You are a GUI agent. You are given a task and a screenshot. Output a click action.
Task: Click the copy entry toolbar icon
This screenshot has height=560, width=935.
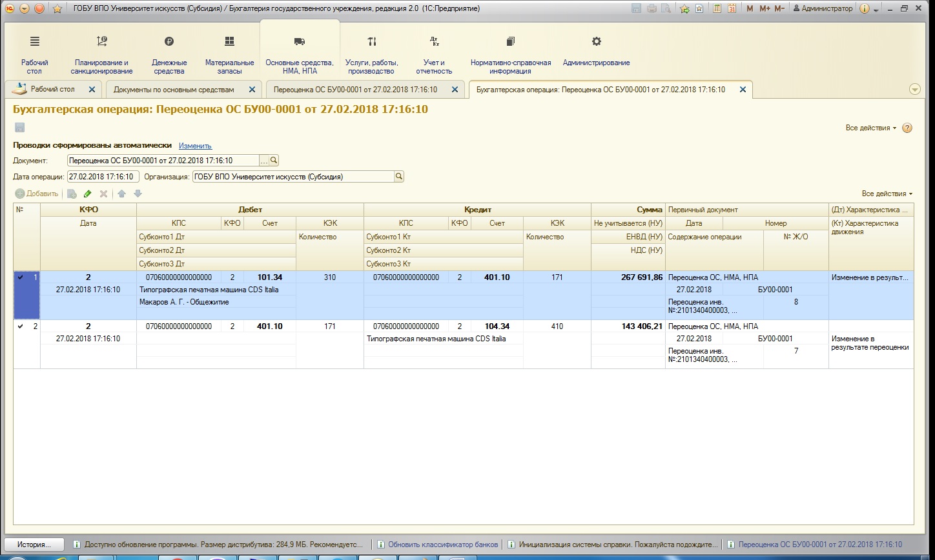(x=72, y=194)
